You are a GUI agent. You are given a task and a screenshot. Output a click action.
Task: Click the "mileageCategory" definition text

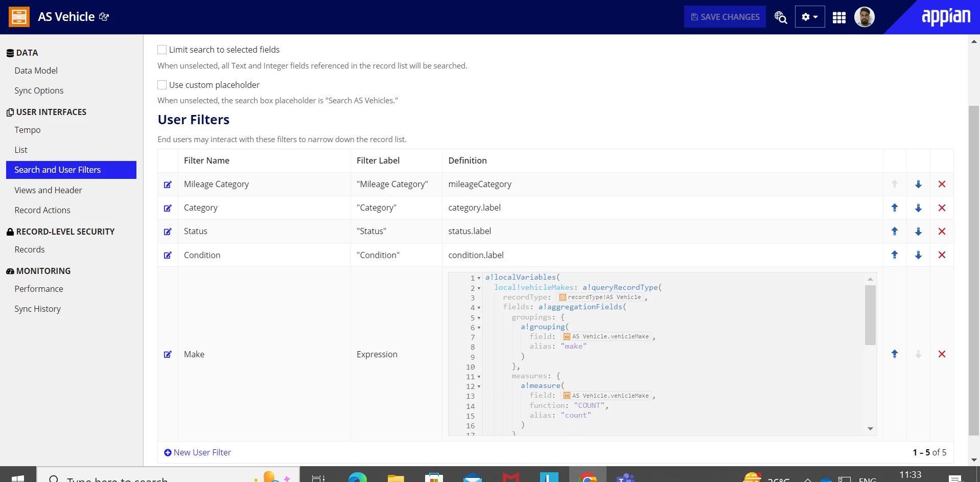pos(480,184)
